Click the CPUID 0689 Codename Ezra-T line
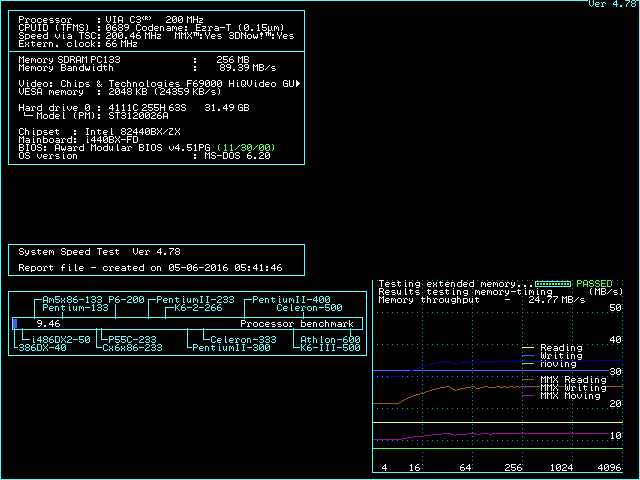The height and width of the screenshot is (480, 640). click(151, 28)
